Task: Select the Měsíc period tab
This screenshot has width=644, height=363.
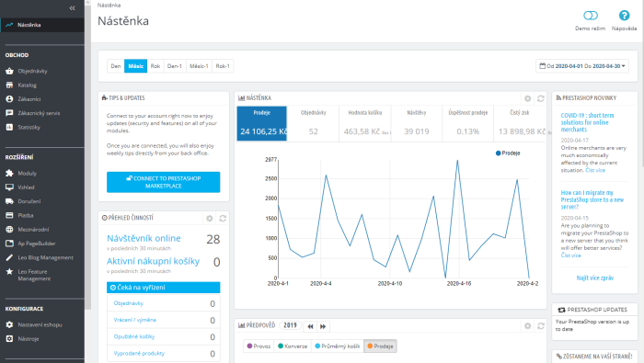Action: coord(135,66)
